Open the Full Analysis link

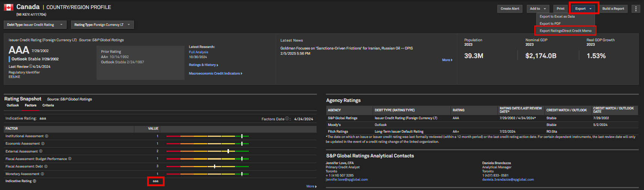(x=198, y=52)
